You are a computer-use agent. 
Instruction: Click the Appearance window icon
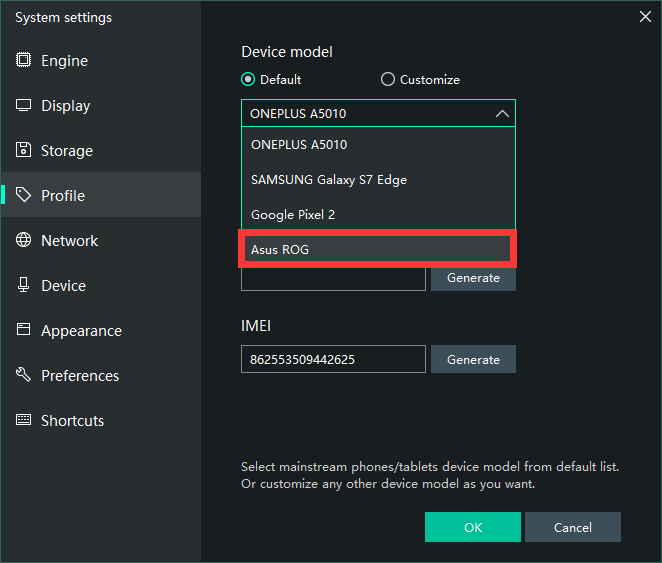coord(23,331)
